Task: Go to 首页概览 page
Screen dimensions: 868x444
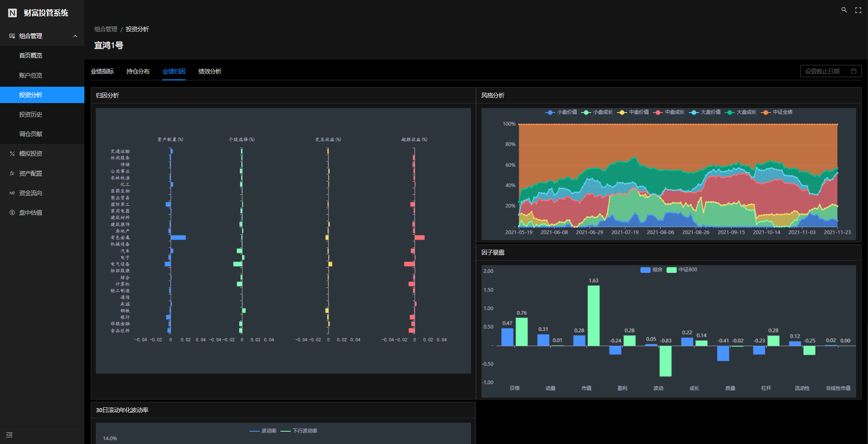Action: point(42,55)
